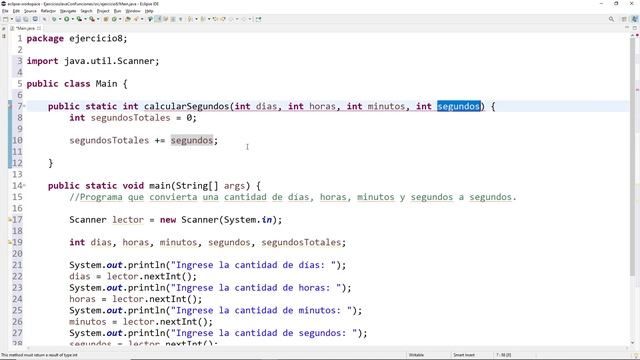
Task: Click the Next Annotation arrow icon
Action: [189, 19]
